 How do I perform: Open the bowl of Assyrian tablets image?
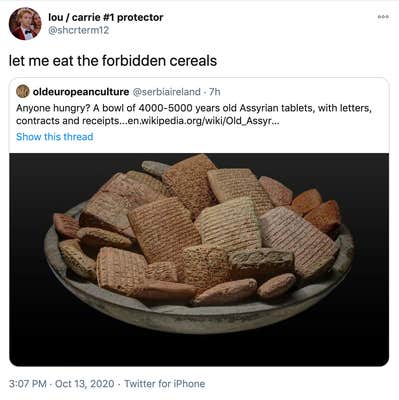199,259
